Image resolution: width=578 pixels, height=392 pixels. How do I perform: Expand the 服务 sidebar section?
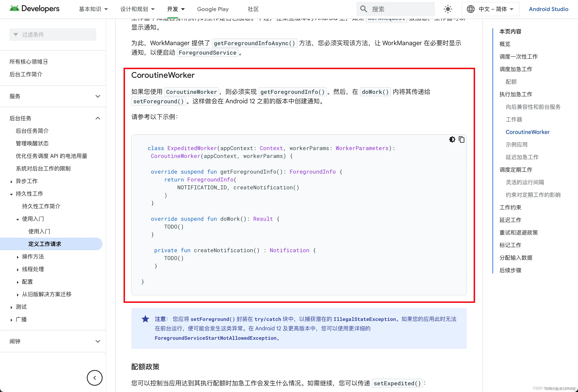(x=98, y=96)
